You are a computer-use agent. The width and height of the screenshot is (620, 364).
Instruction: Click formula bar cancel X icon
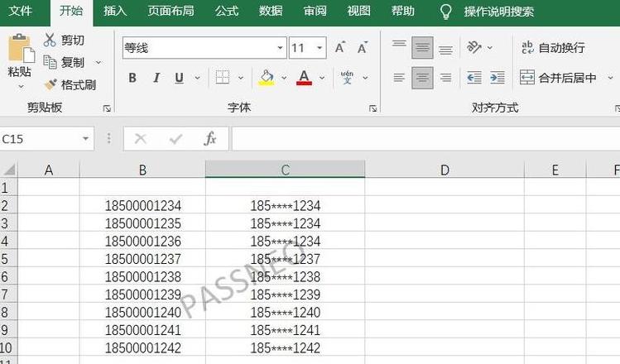[x=141, y=139]
